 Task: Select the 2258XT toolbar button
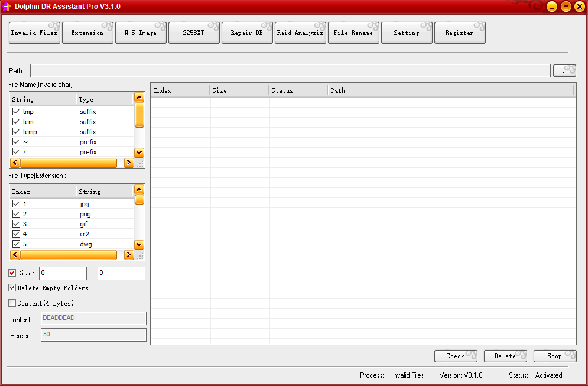tap(194, 33)
